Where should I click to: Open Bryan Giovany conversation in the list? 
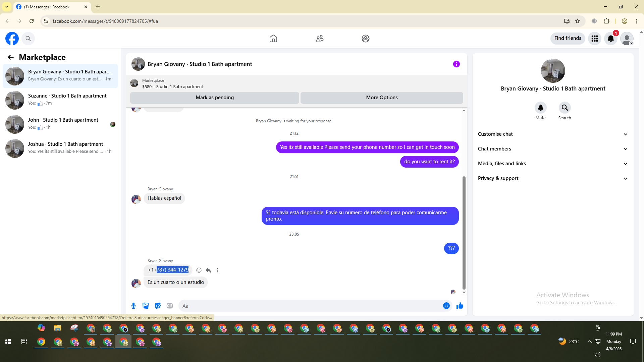click(60, 76)
